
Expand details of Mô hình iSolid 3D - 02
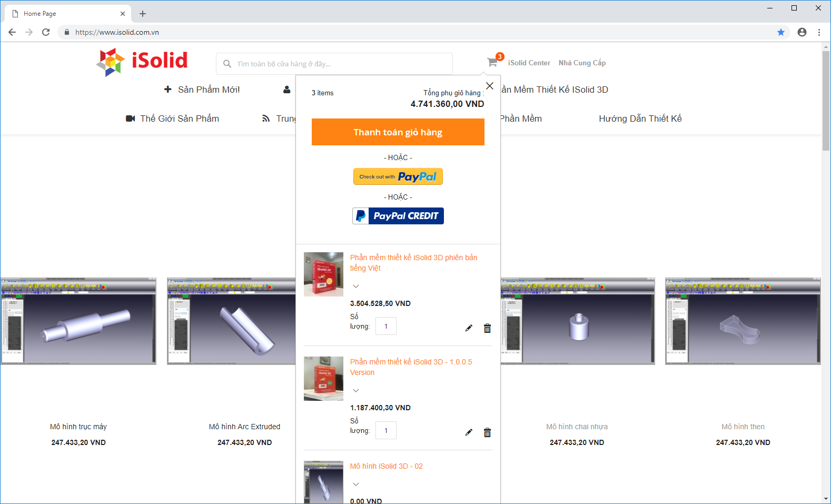click(356, 484)
